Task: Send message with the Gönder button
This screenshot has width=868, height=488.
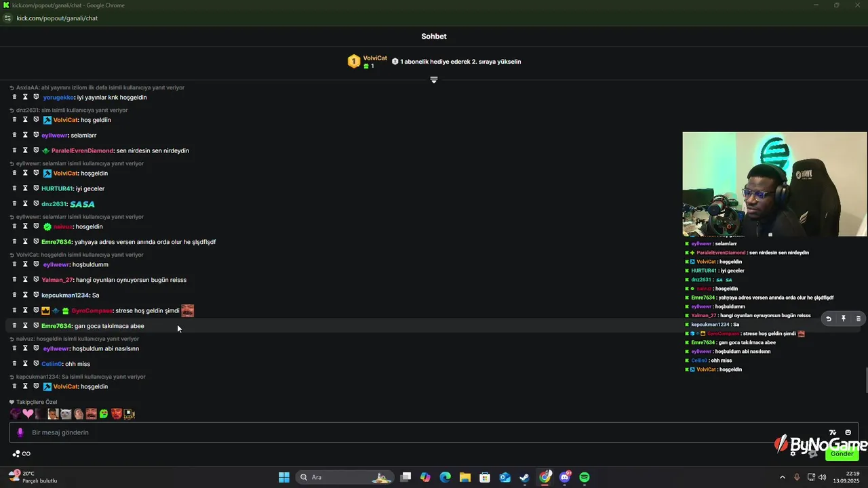Action: click(842, 453)
